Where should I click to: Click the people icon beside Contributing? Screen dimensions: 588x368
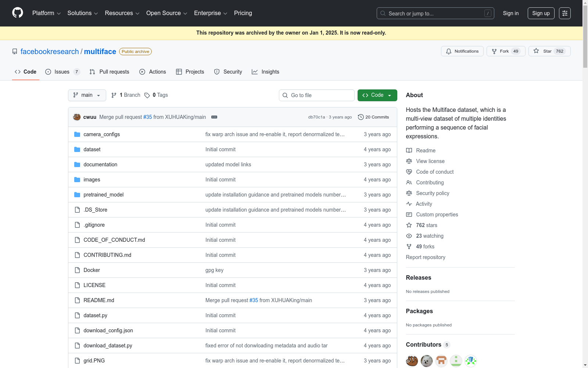coord(409,183)
